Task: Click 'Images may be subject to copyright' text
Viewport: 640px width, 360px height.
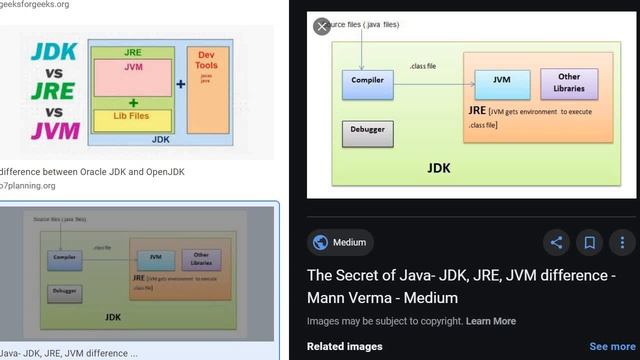Action: [385, 321]
